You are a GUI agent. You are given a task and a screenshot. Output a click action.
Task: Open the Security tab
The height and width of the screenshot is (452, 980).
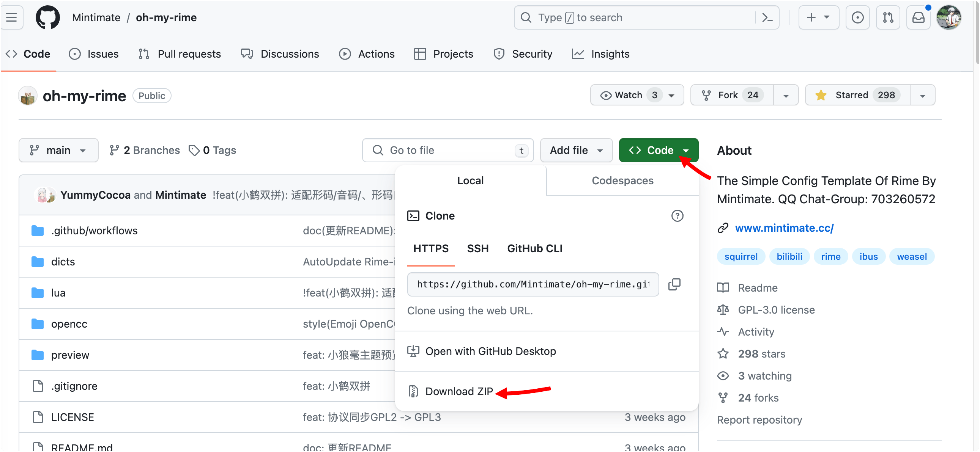coord(523,54)
